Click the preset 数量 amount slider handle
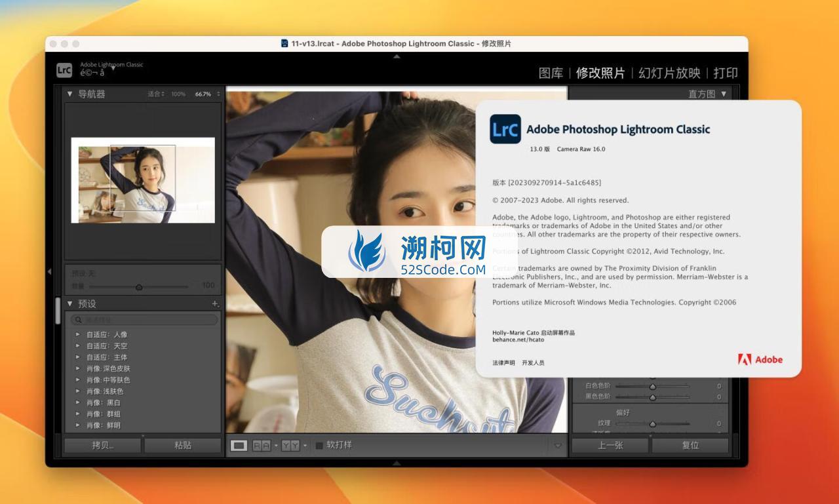This screenshot has height=504, width=839. click(x=139, y=287)
